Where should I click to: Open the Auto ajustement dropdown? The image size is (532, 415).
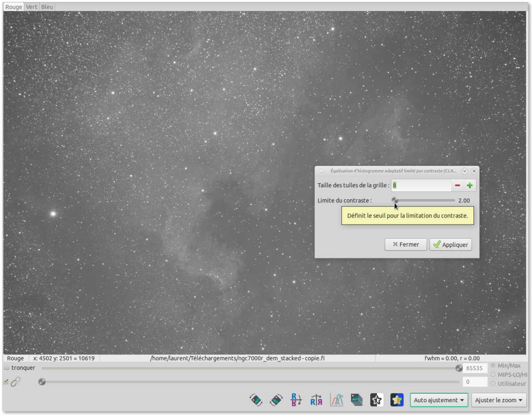(x=439, y=400)
